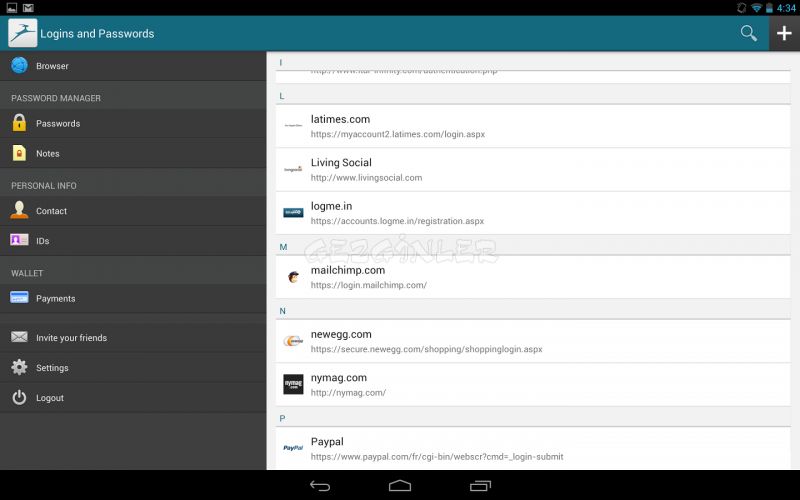800x500 pixels.
Task: Tap the mailchimp monkey logo
Action: click(293, 277)
